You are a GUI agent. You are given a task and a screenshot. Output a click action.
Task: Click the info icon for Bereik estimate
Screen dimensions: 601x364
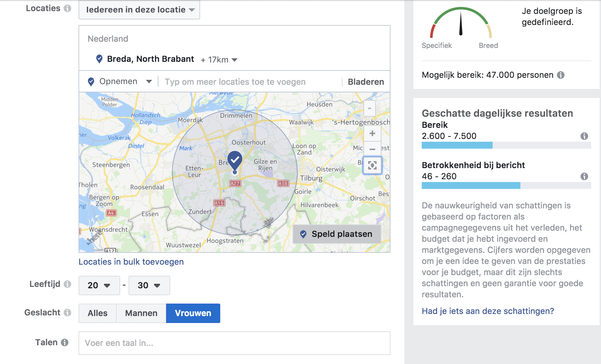coord(584,136)
